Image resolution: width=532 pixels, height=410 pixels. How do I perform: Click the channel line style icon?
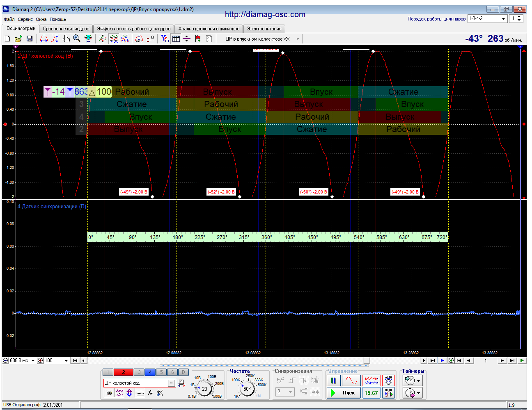[140, 393]
